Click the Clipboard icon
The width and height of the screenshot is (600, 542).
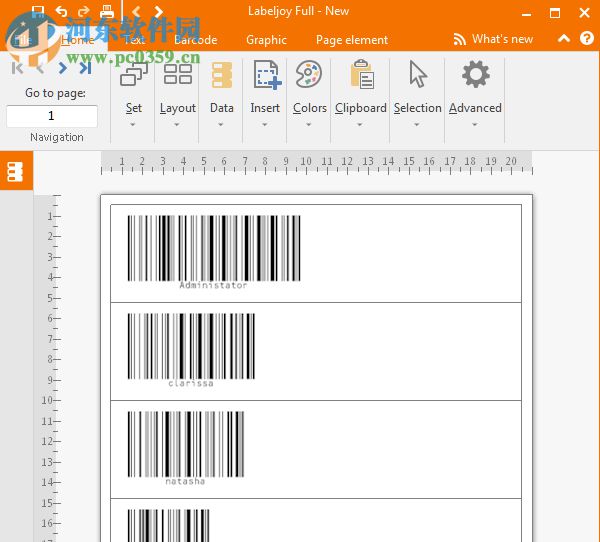pos(362,74)
